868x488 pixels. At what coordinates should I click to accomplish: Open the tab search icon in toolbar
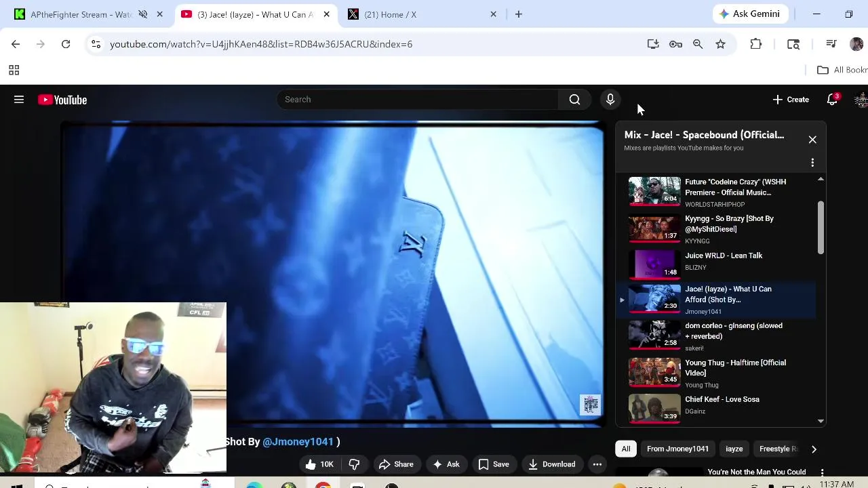(793, 44)
